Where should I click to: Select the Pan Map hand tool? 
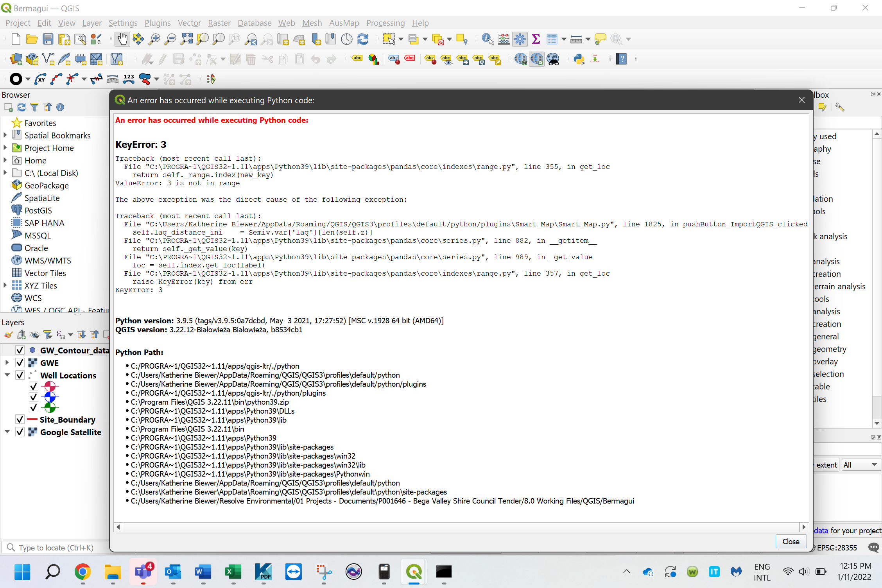122,39
